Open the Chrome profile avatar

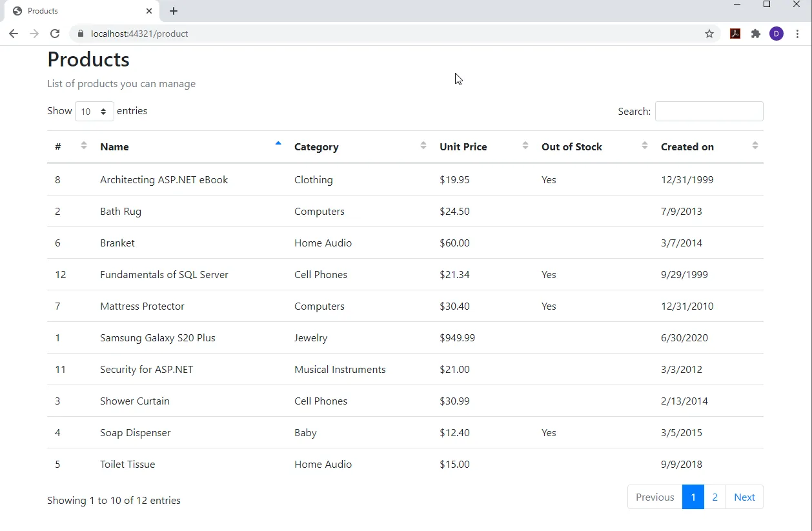pyautogui.click(x=776, y=34)
